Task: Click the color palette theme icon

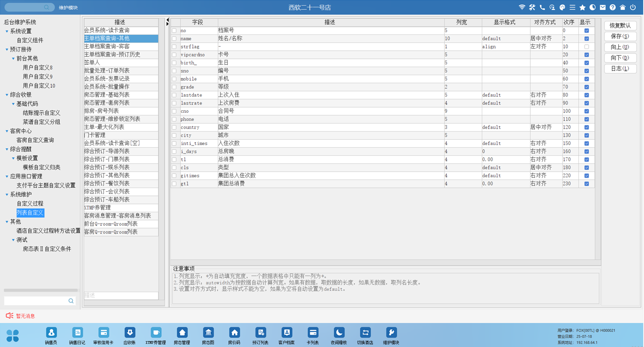Action: coord(562,7)
